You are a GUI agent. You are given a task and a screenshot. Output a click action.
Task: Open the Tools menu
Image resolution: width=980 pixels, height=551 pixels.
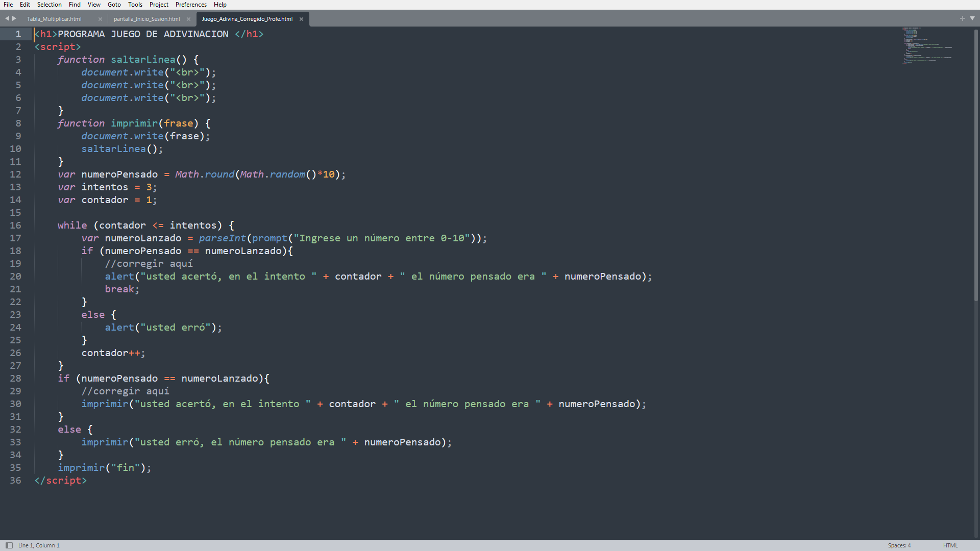[x=135, y=5]
